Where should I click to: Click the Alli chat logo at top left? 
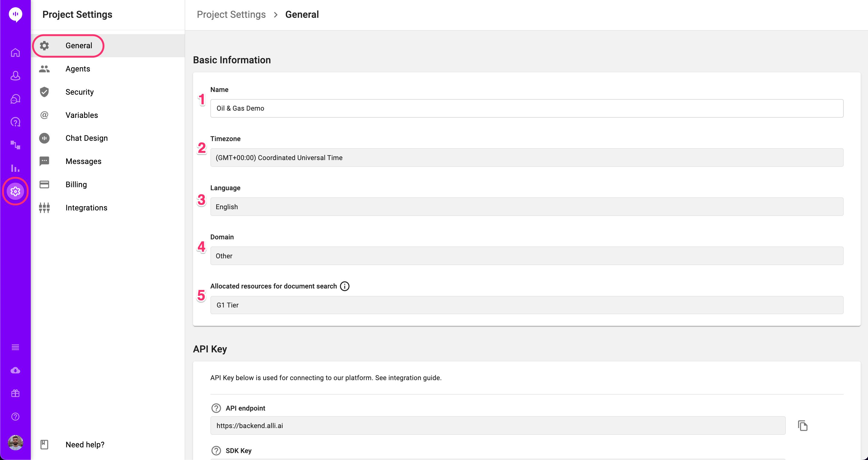(x=15, y=14)
